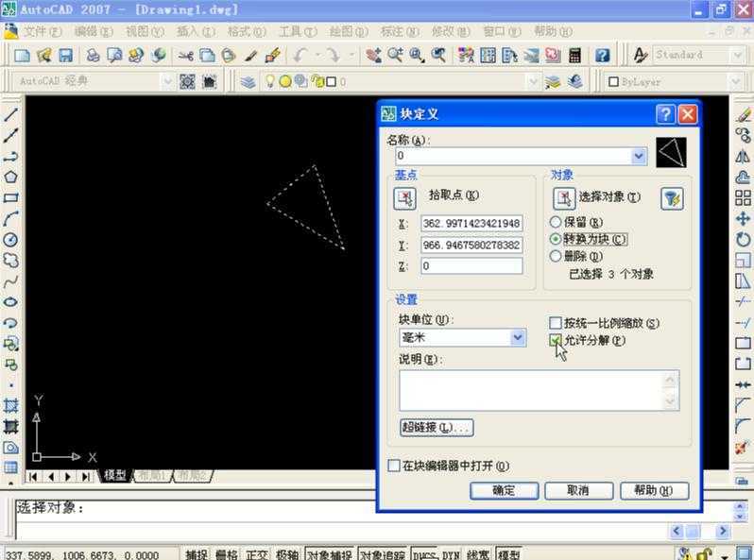
Task: Enable 按统一比例缩放 checkbox
Action: [x=556, y=323]
